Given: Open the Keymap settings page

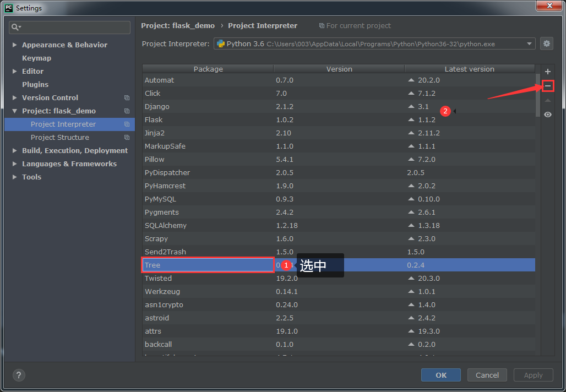Looking at the screenshot, I should (x=36, y=58).
